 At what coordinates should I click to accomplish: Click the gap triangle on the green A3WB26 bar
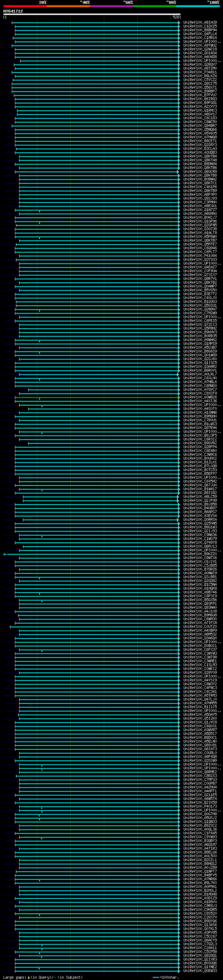point(39,399)
